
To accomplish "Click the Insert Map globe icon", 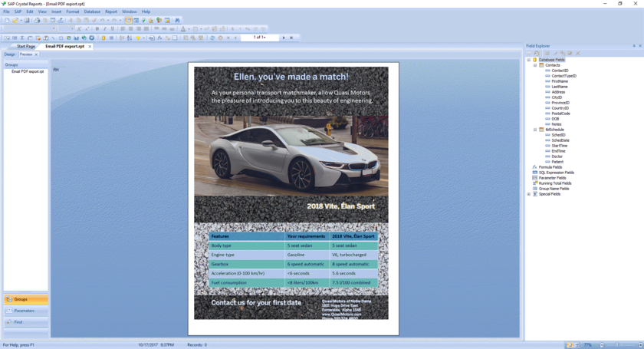I will (x=84, y=38).
